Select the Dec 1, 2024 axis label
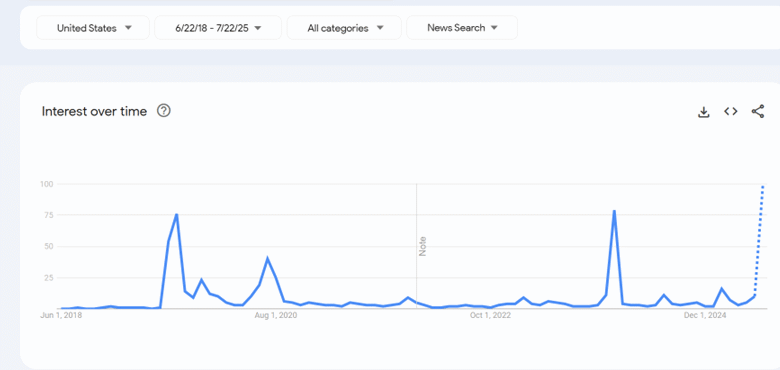 705,315
